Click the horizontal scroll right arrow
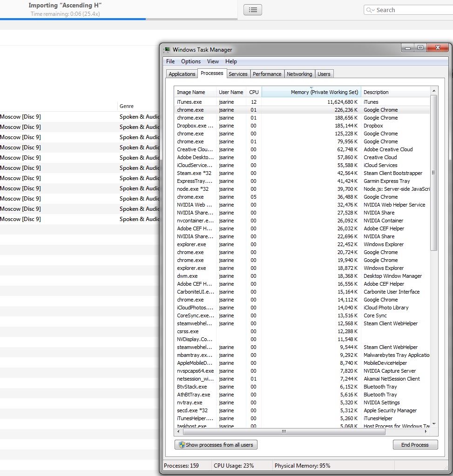 tap(426, 431)
